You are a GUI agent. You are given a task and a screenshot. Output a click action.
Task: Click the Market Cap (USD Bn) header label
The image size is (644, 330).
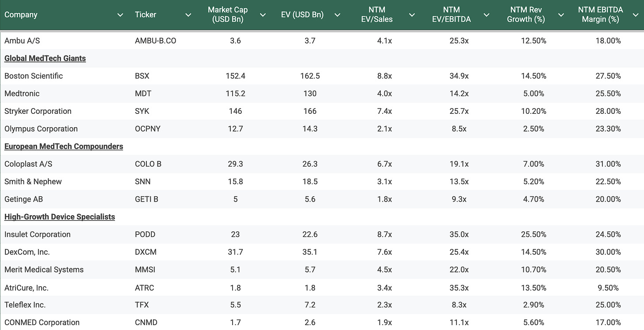click(x=228, y=15)
